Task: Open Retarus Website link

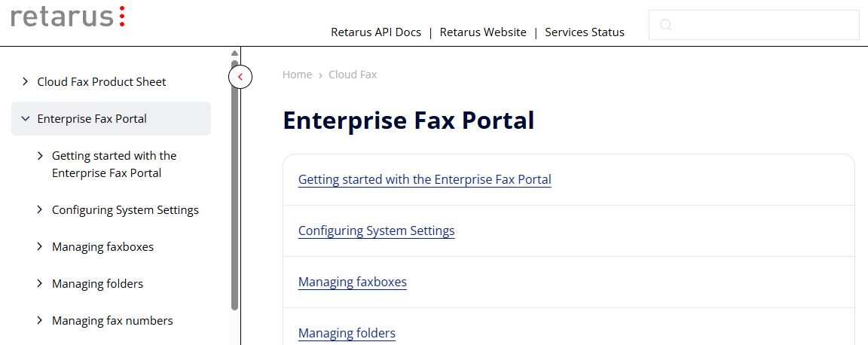Action: 483,32
